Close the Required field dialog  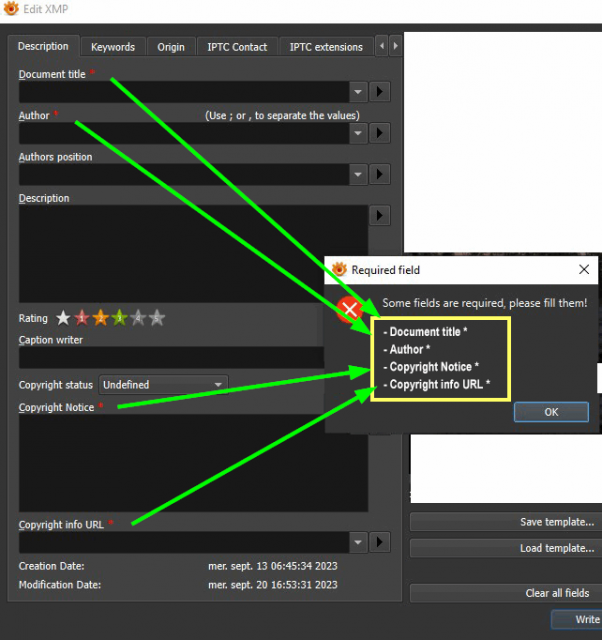tap(584, 269)
